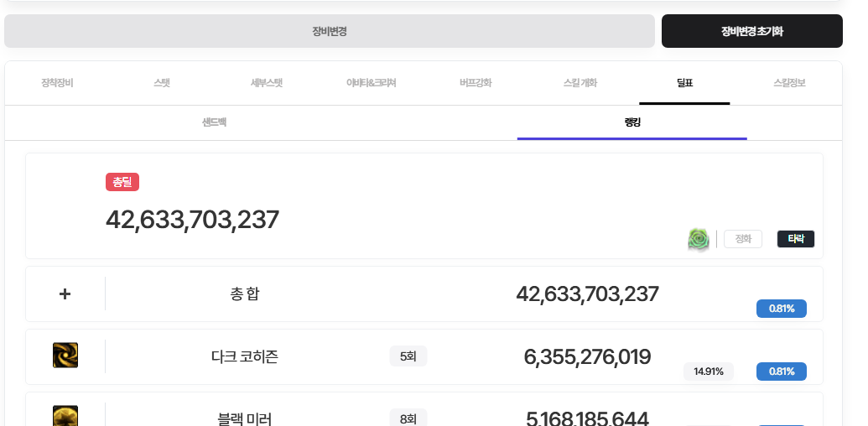Go to the 세부스탯 tab

[x=267, y=83]
